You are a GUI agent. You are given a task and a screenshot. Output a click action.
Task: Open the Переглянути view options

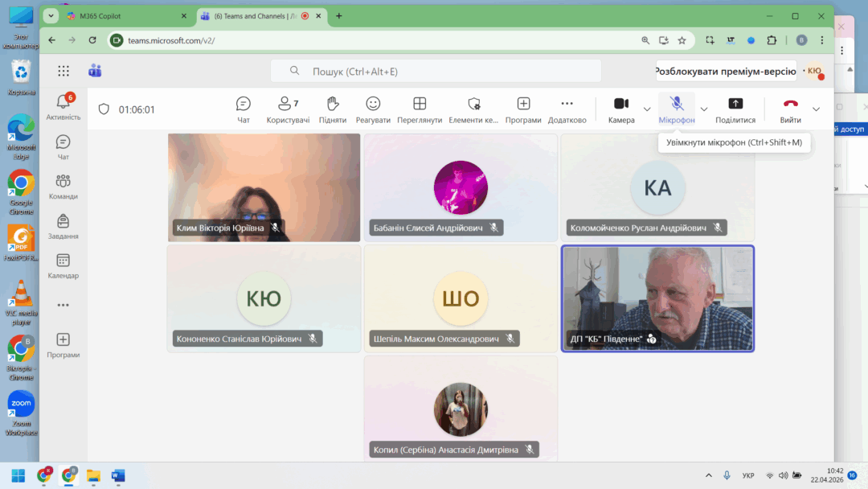[420, 109]
